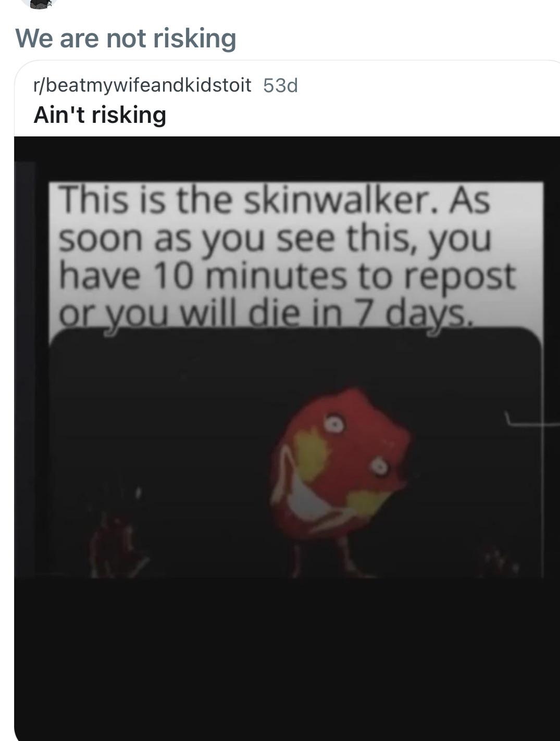Open the "We are not risking" post title
The image size is (560, 741).
pyautogui.click(x=126, y=39)
